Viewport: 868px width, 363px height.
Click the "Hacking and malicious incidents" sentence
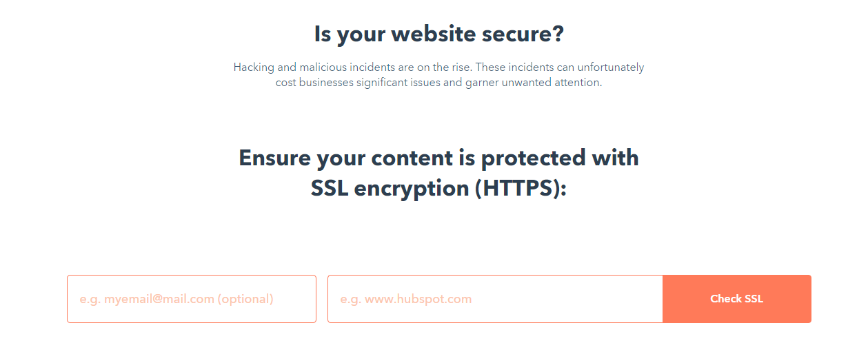tap(438, 68)
